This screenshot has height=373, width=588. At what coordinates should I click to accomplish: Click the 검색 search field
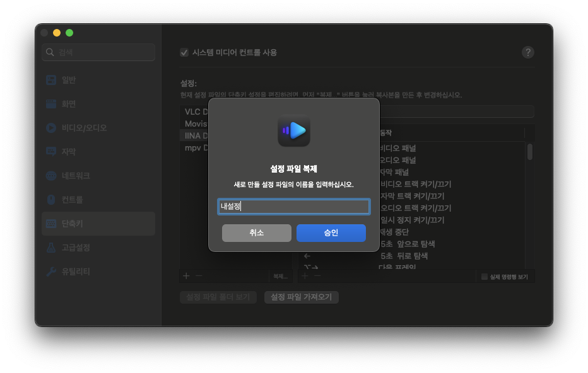tap(98, 52)
